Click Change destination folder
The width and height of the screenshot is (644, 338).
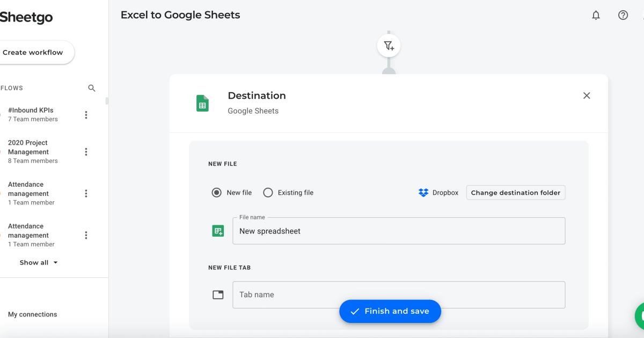515,192
